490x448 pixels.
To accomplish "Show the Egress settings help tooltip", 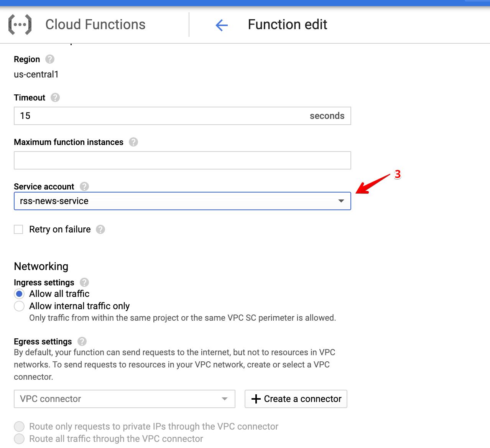I will [x=82, y=342].
